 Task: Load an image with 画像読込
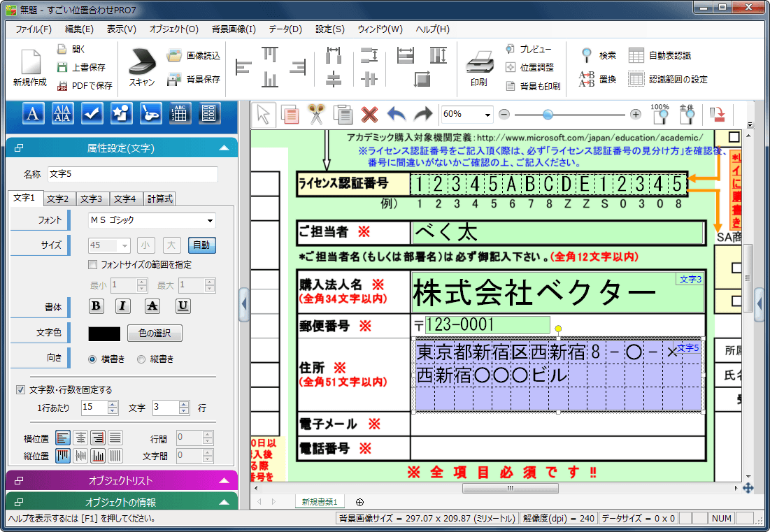point(193,55)
